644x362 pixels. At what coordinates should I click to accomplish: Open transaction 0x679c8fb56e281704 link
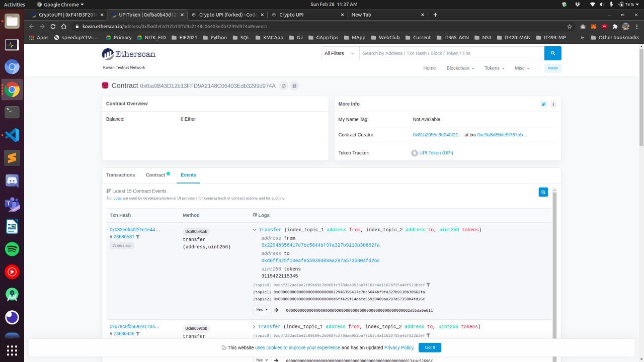tap(135, 327)
